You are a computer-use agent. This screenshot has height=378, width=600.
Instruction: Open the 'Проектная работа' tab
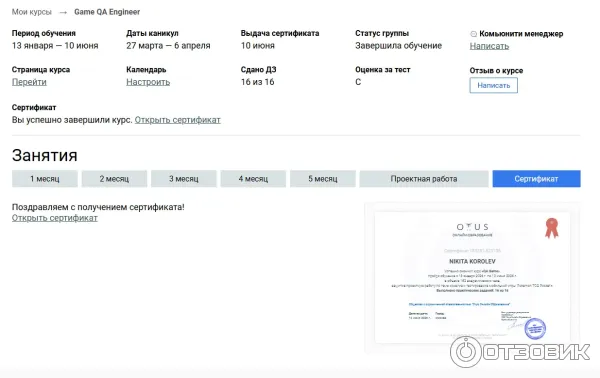click(x=424, y=179)
